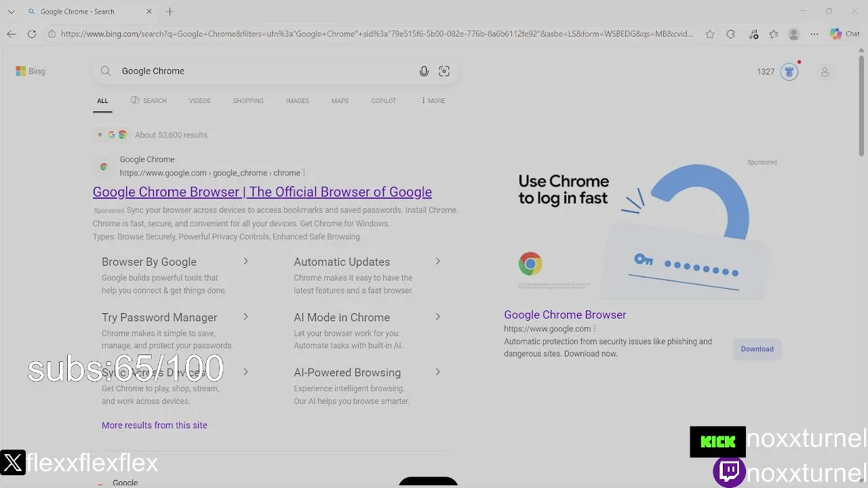Open the favorites list icon in toolbar
Viewport: 868px width, 488px height.
click(774, 34)
